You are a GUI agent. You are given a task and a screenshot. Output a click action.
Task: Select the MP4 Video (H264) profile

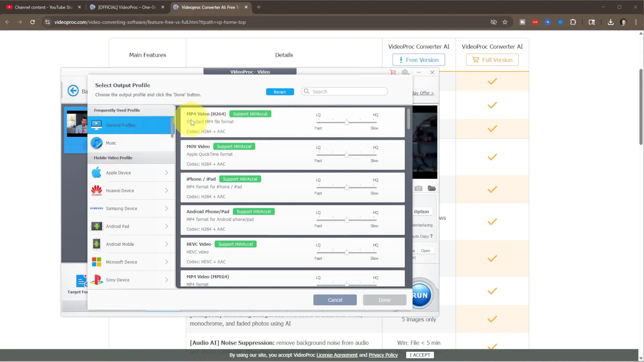tap(292, 122)
